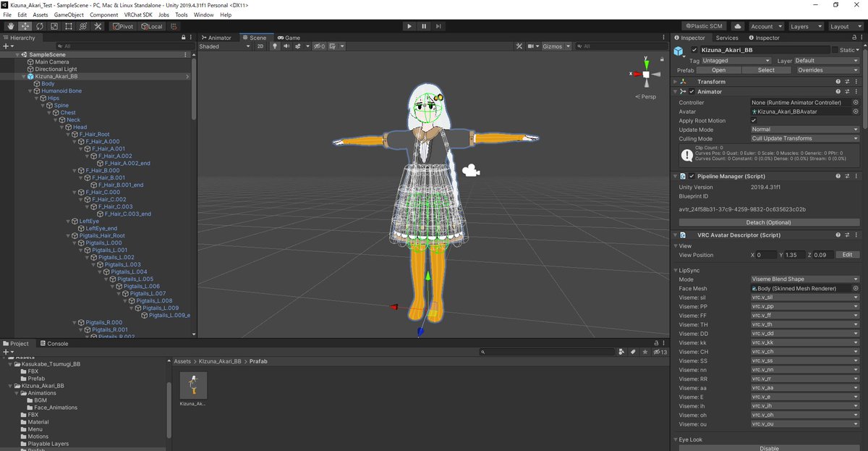The width and height of the screenshot is (868, 451).
Task: Toggle Animator component enabled checkbox
Action: 692,92
